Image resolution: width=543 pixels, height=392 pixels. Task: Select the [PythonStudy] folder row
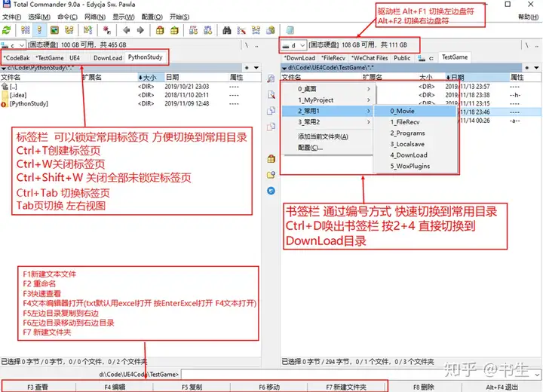130,103
